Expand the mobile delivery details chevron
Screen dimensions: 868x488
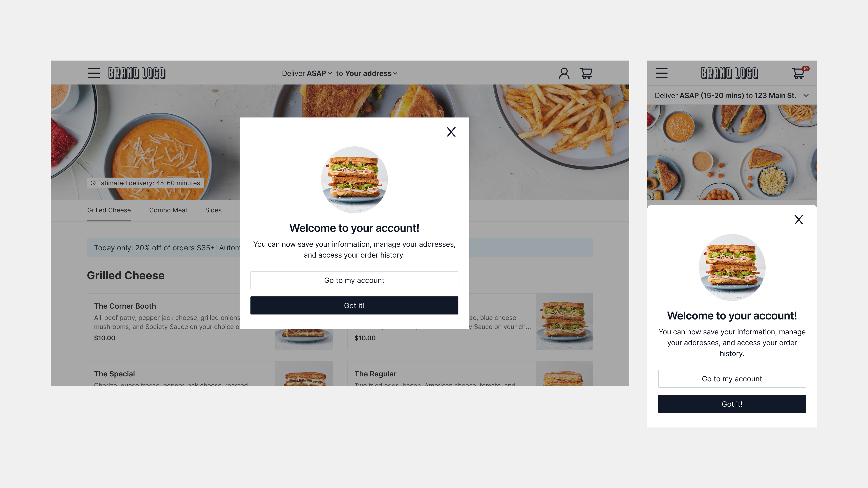click(806, 96)
